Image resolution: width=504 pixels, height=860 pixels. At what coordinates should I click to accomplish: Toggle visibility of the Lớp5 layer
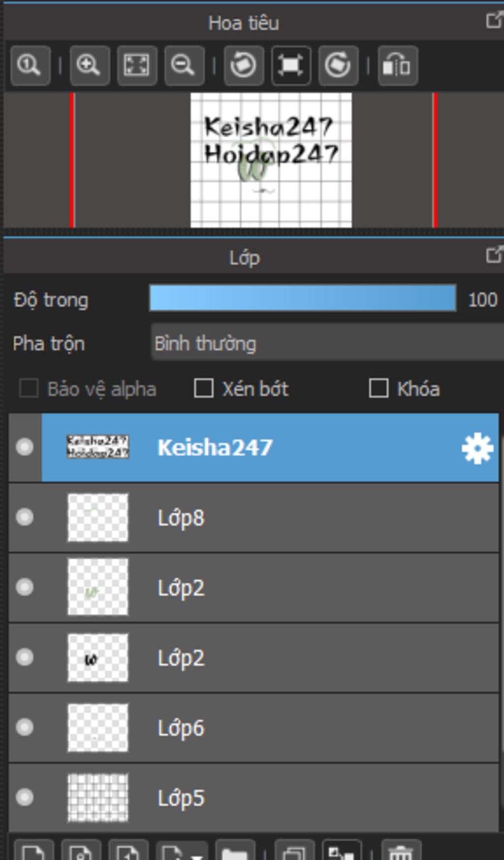click(x=25, y=797)
